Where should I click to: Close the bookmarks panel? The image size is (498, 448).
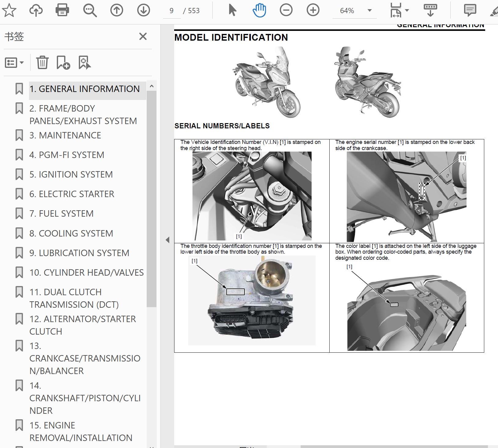point(143,36)
